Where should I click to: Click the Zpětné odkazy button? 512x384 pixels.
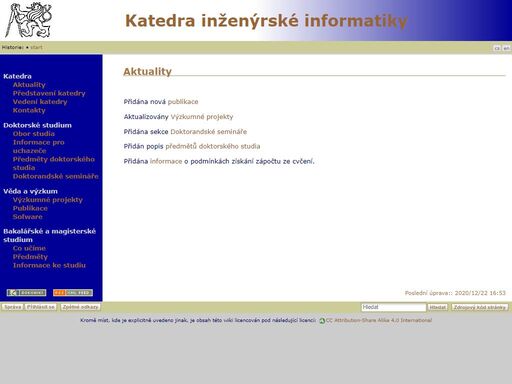click(x=80, y=307)
